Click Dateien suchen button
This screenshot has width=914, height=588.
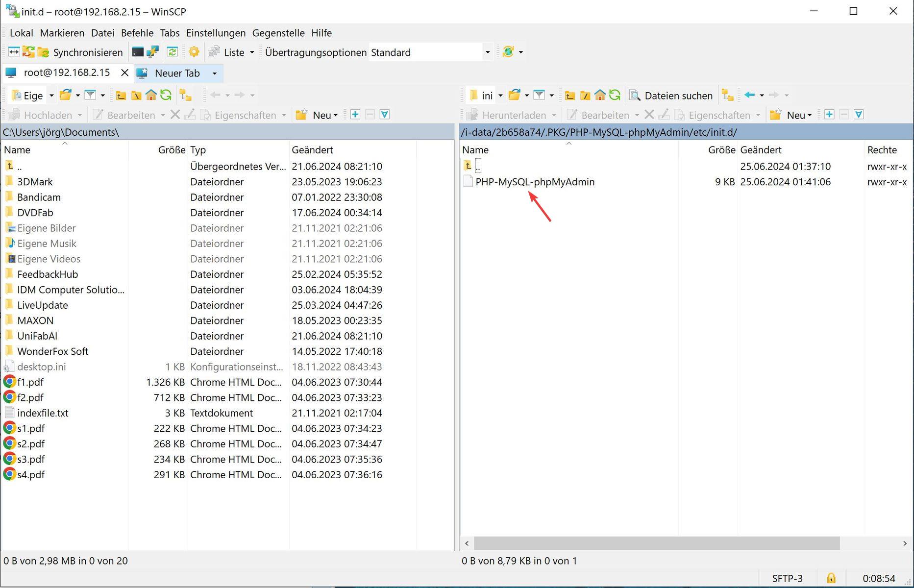(x=671, y=96)
